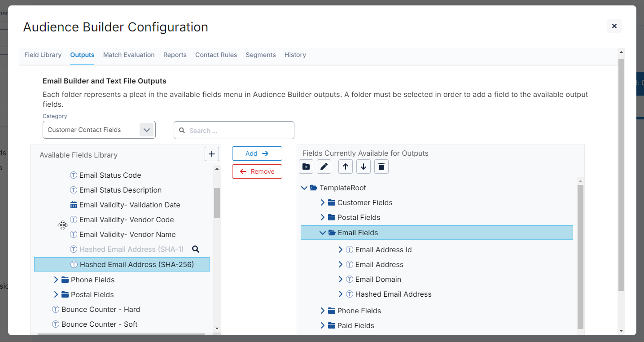Image resolution: width=644 pixels, height=342 pixels.
Task: Move selected field down with arrow icon
Action: pos(364,167)
